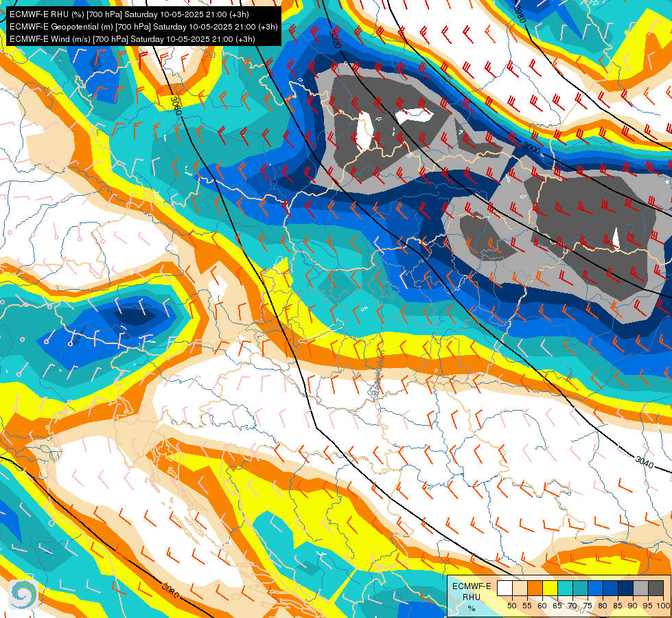672x618 pixels.
Task: Click the spiral logo icon in corner
Action: click(23, 594)
